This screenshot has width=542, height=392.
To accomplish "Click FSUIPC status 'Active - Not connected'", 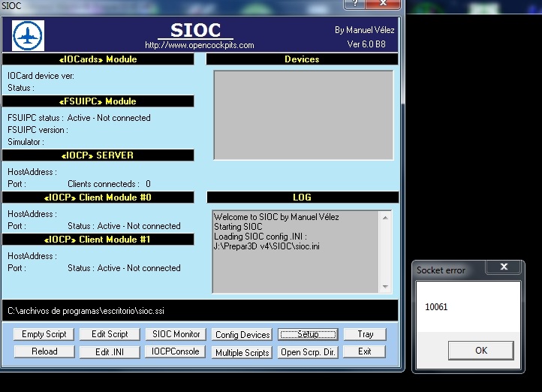I will click(109, 118).
